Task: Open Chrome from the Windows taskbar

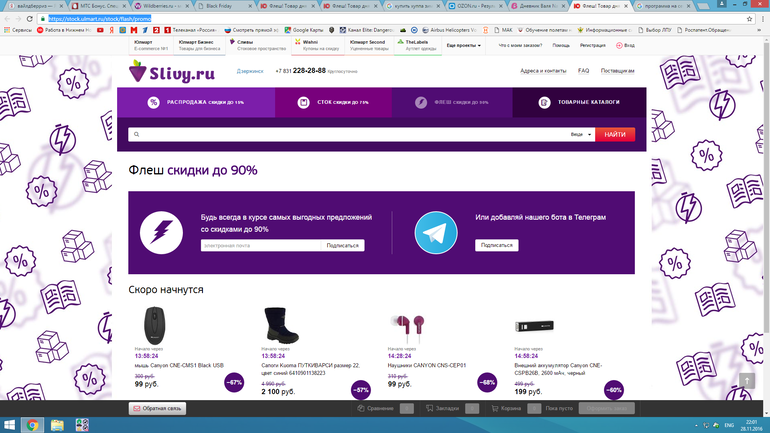Action: coord(32,424)
